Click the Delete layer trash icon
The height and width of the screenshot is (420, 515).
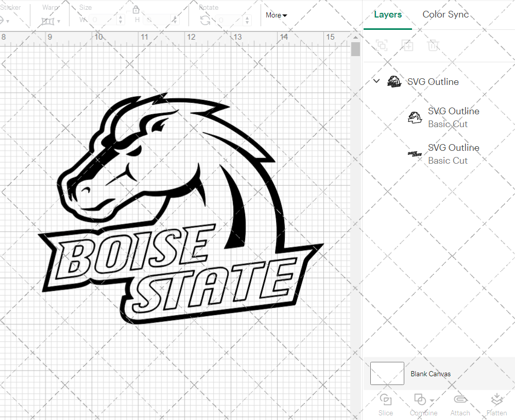[433, 45]
